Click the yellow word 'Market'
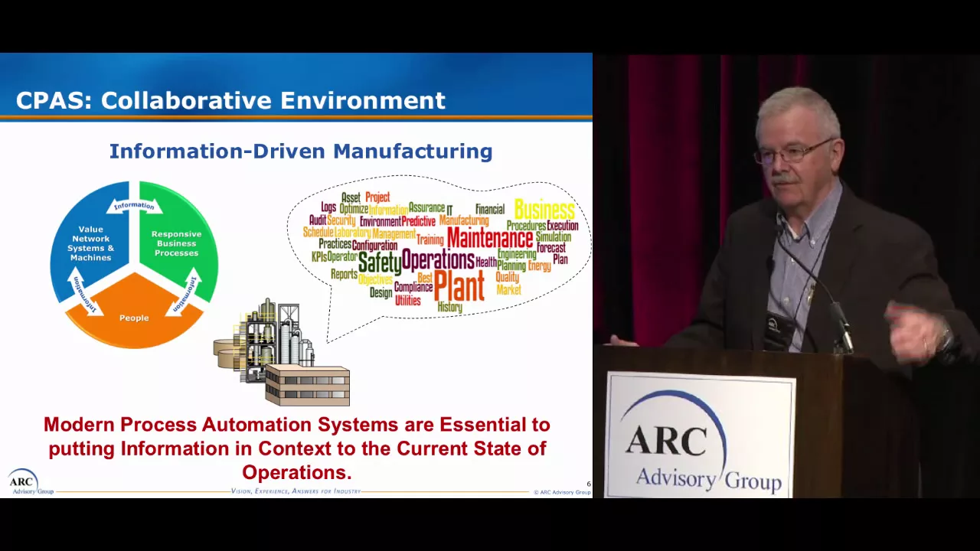The height and width of the screenshot is (551, 980). tap(509, 289)
